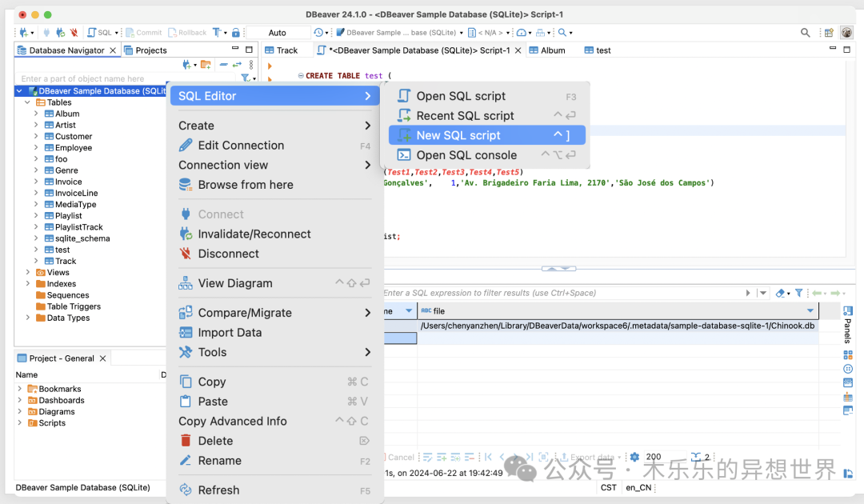
Task: Switch to the test editor tab
Action: [598, 50]
